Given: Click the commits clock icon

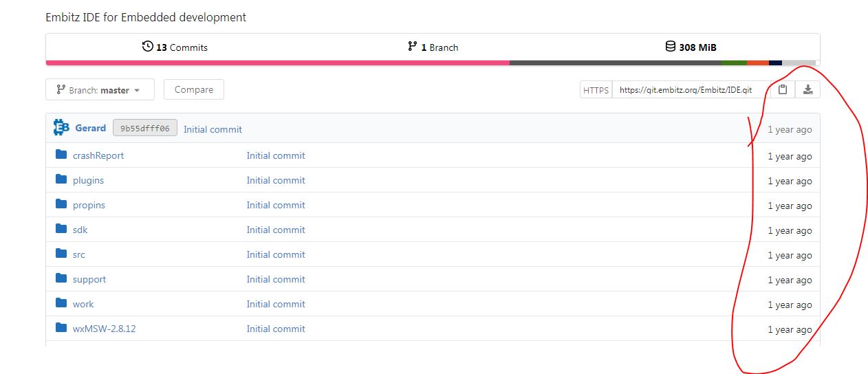Looking at the screenshot, I should (x=147, y=47).
